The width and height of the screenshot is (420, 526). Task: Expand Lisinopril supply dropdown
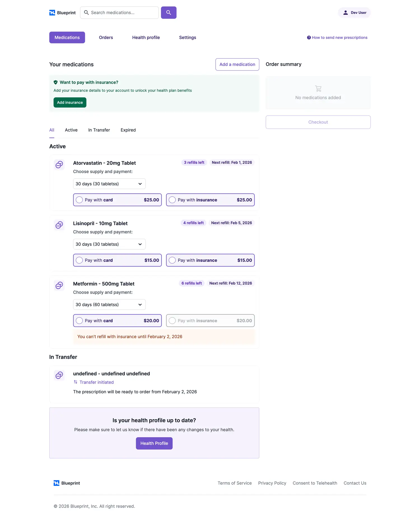point(109,244)
